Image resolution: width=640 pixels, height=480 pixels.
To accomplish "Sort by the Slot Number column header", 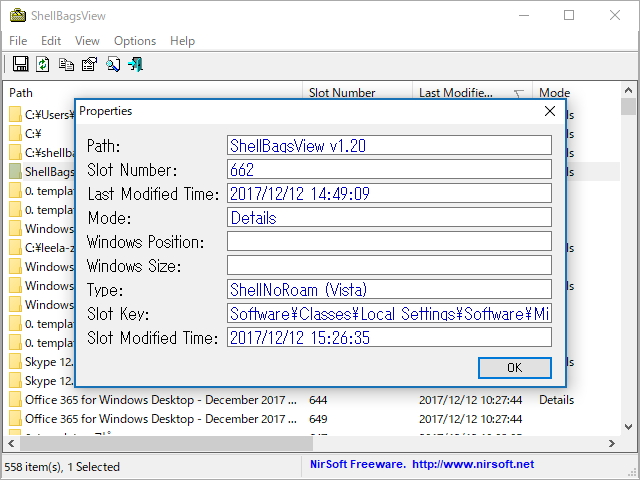I will click(358, 93).
